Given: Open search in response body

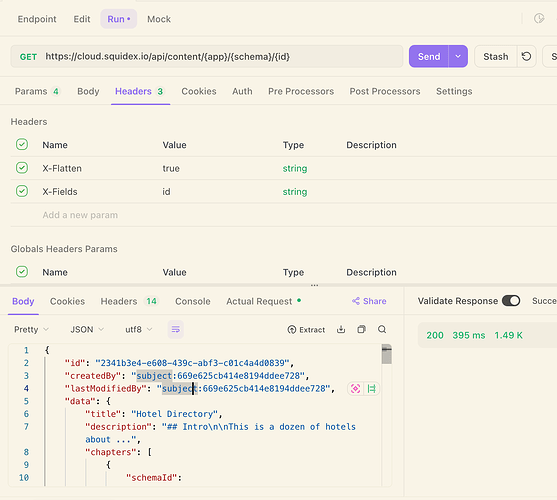Looking at the screenshot, I should pyautogui.click(x=382, y=330).
